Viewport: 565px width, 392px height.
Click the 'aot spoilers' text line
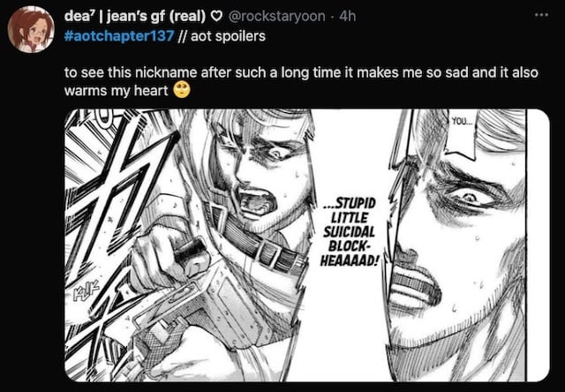coord(228,36)
